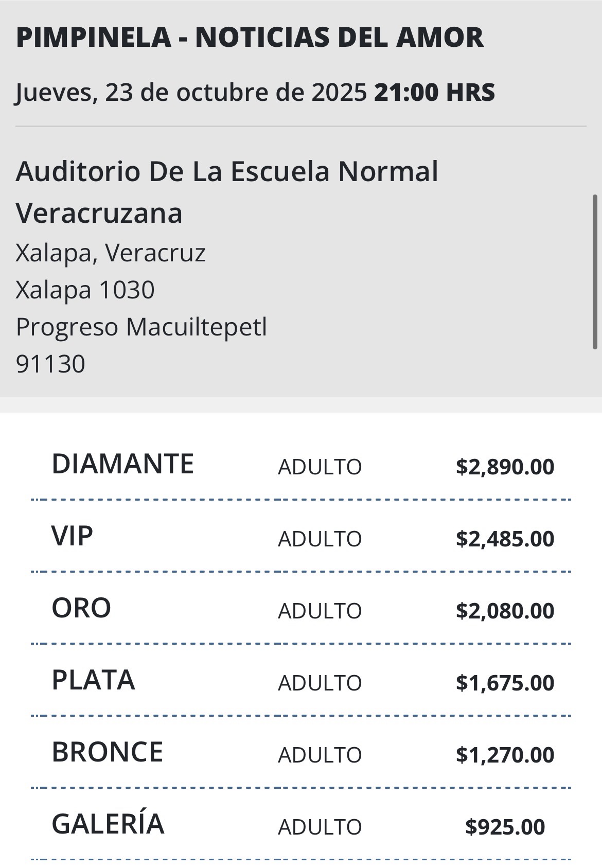The image size is (602, 868).
Task: Open the Pimpinela - Noticias del Amor title
Action: pyautogui.click(x=250, y=37)
